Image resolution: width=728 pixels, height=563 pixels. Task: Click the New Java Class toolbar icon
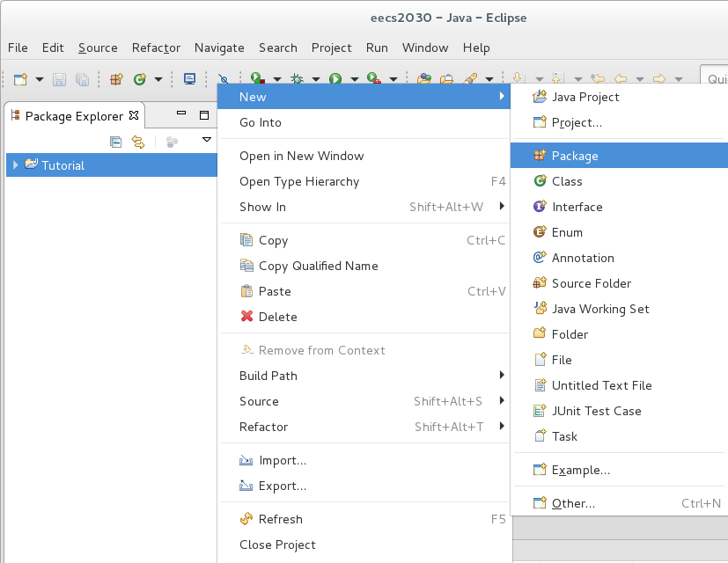pyautogui.click(x=139, y=79)
